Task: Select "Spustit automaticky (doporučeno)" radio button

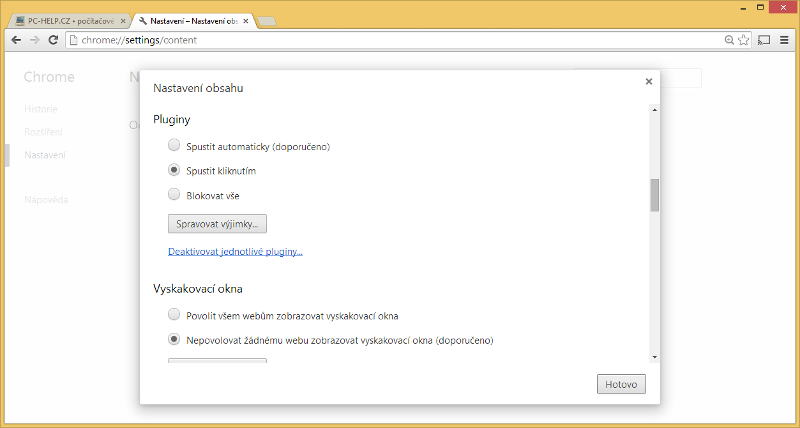Action: [174, 146]
